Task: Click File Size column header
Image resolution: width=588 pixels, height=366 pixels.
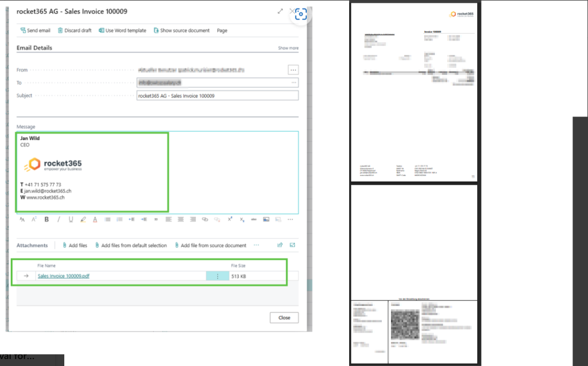Action: [x=238, y=265]
